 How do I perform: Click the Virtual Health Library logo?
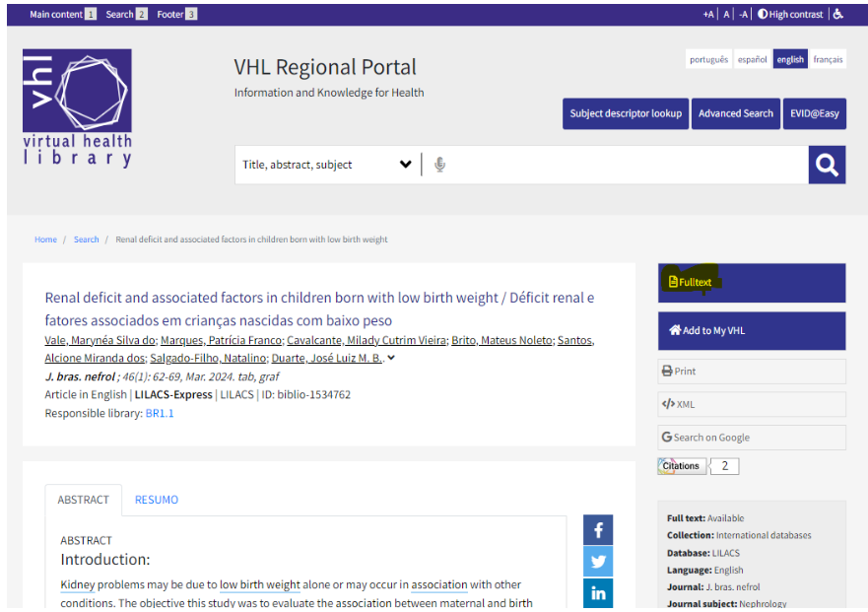pyautogui.click(x=77, y=107)
